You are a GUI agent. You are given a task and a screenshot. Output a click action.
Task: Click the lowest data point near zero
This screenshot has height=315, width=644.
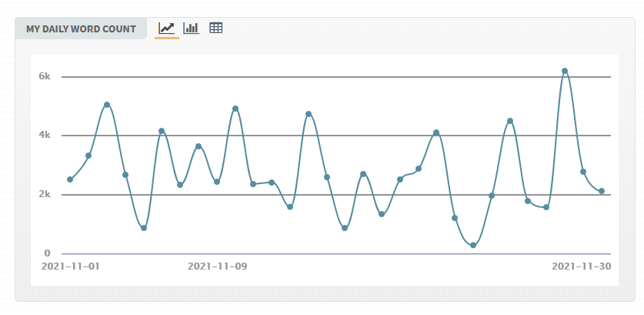coord(473,245)
